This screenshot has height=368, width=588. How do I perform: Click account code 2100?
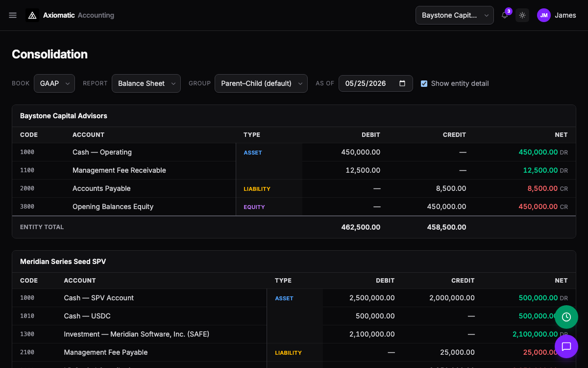click(x=27, y=352)
